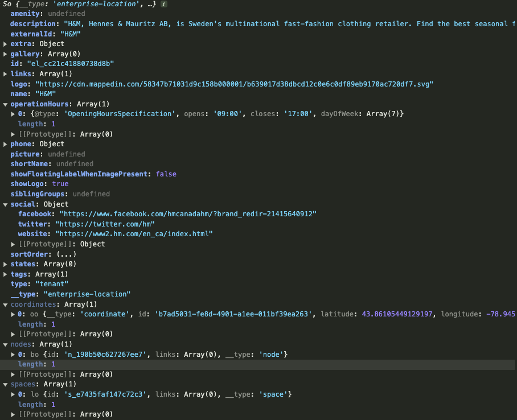Expand the states Array(0) property
Screen dimensions: 517x420
click(6, 264)
